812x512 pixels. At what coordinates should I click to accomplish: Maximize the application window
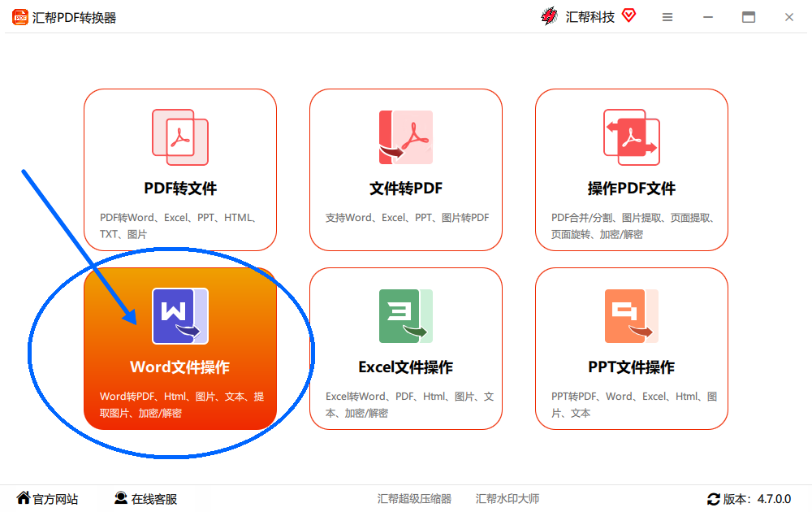749,17
